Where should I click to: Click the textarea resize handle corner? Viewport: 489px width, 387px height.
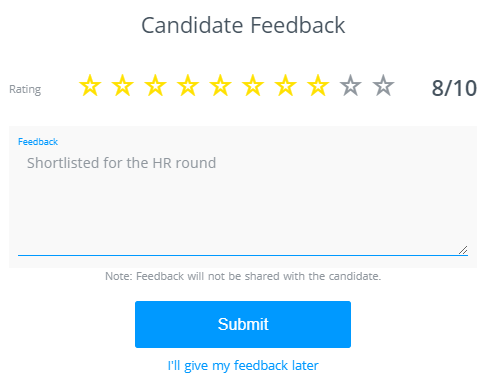coord(463,250)
